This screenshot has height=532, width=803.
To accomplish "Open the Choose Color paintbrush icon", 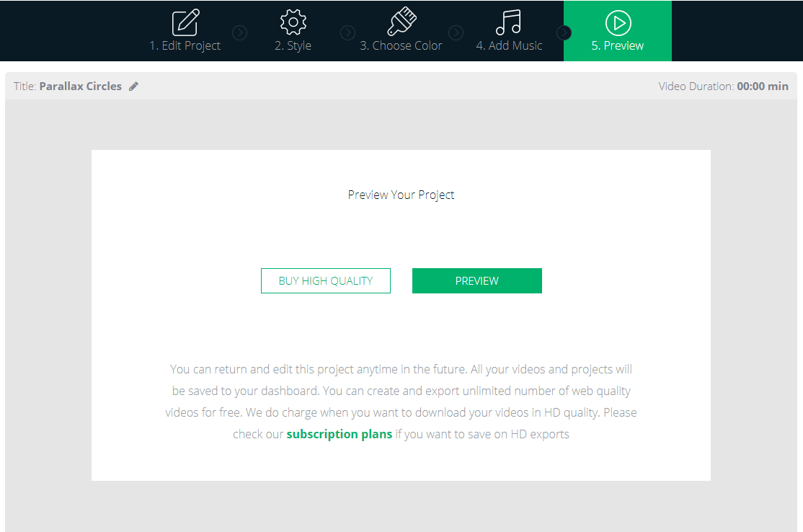I will [401, 21].
